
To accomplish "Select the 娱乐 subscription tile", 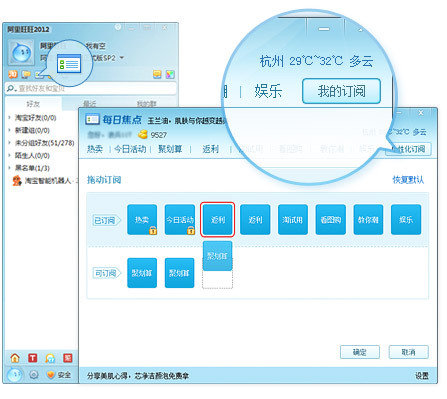I will tap(406, 220).
